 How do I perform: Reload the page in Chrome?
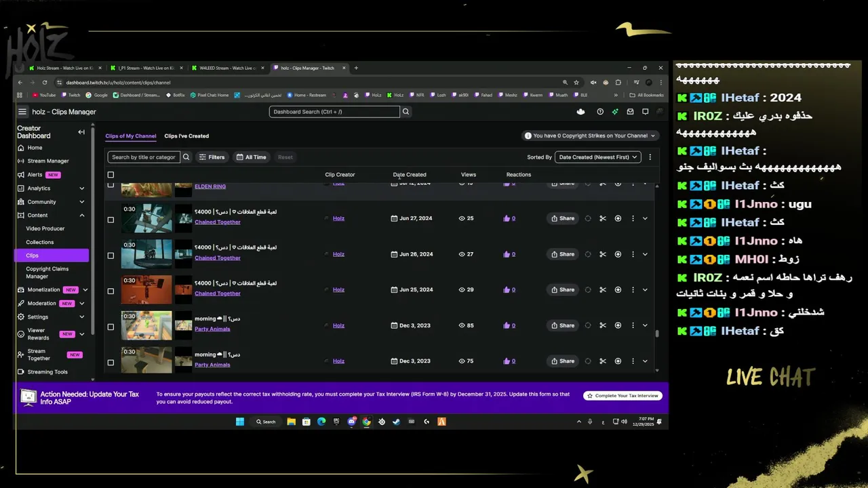[45, 83]
